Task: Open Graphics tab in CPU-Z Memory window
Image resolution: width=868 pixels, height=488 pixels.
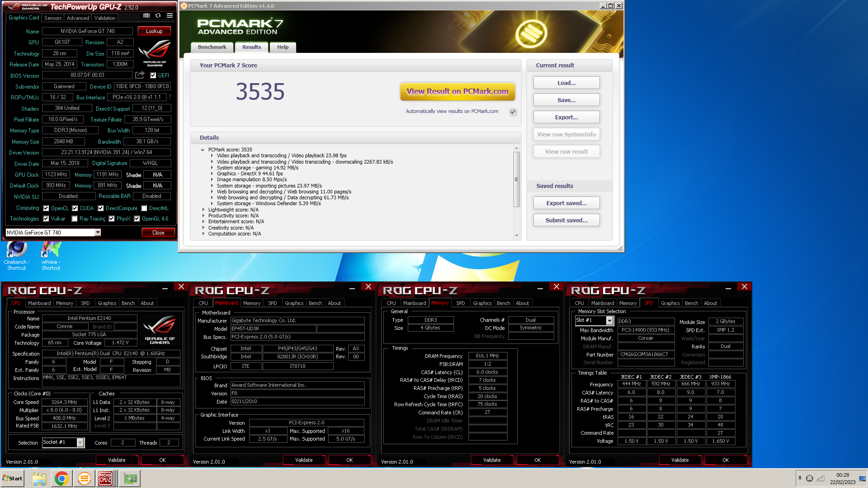Action: coord(482,303)
